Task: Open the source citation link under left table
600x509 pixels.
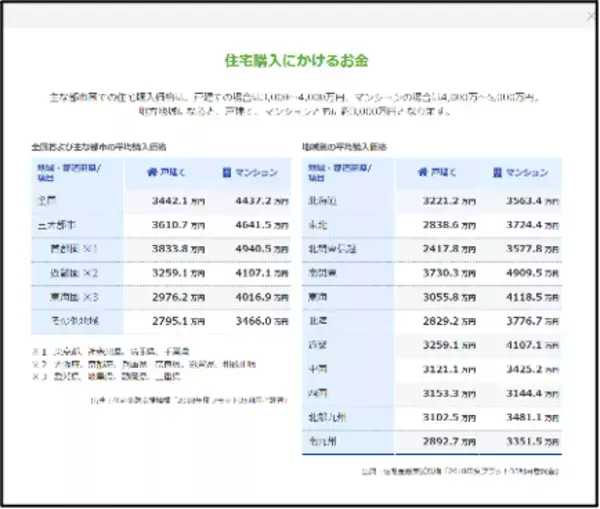Action: 189,401
